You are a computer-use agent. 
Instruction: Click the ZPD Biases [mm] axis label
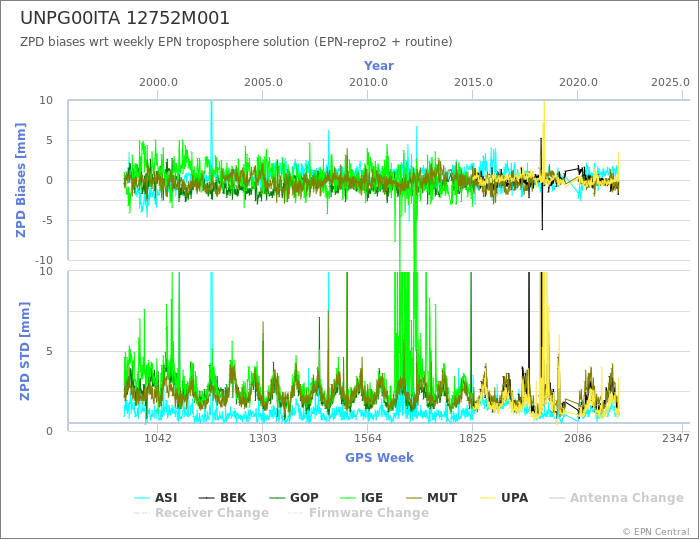pyautogui.click(x=21, y=180)
